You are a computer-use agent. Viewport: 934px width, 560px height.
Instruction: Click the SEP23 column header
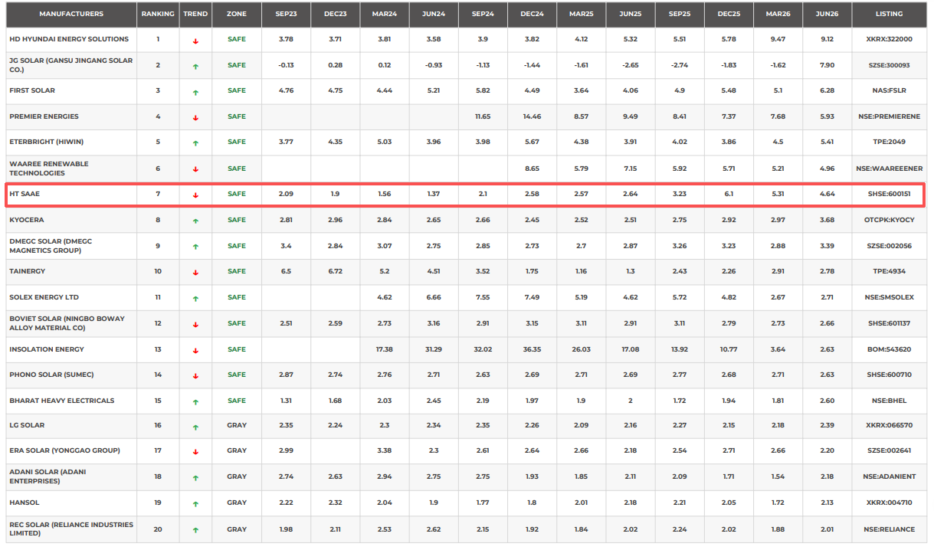click(x=286, y=14)
